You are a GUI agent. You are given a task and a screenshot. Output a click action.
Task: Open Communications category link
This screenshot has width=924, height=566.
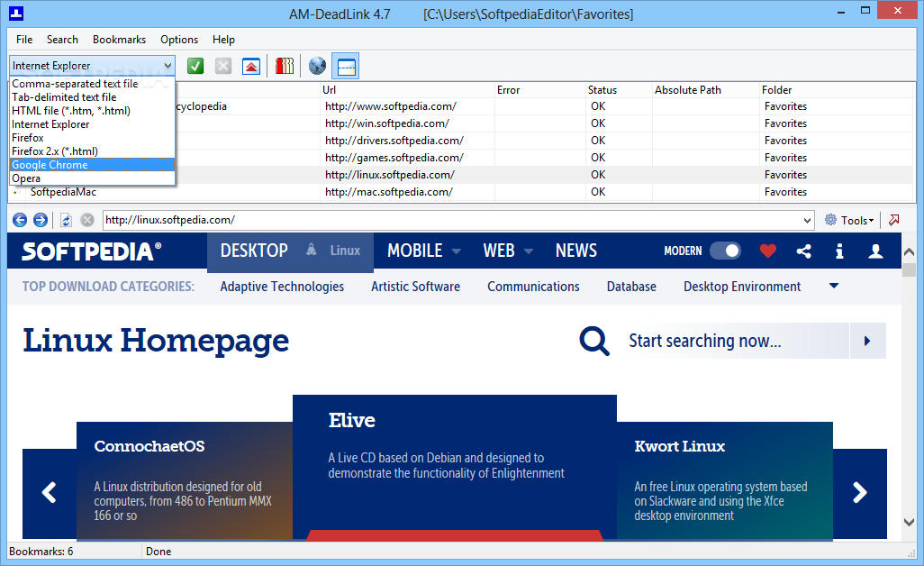[x=533, y=287]
